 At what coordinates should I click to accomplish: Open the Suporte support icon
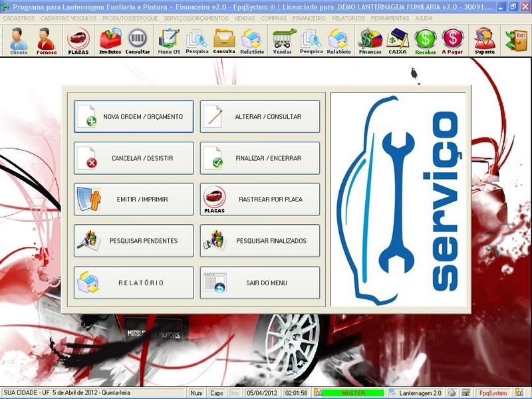click(485, 41)
